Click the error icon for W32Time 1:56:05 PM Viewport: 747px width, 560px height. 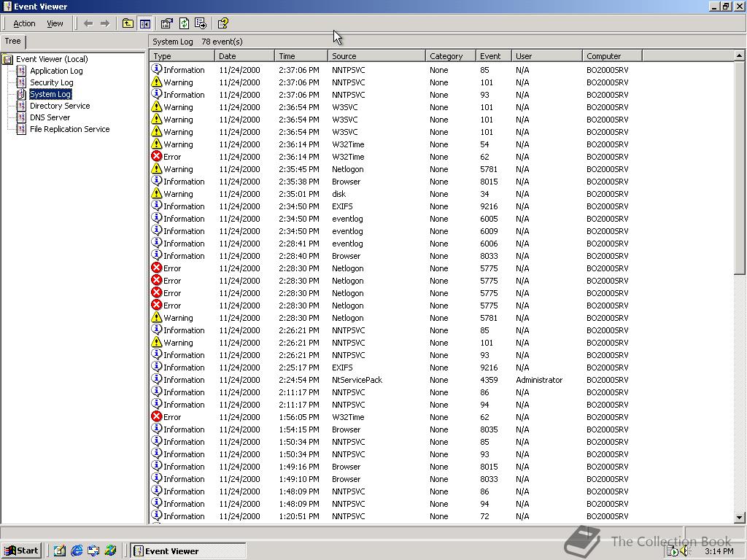click(x=156, y=416)
